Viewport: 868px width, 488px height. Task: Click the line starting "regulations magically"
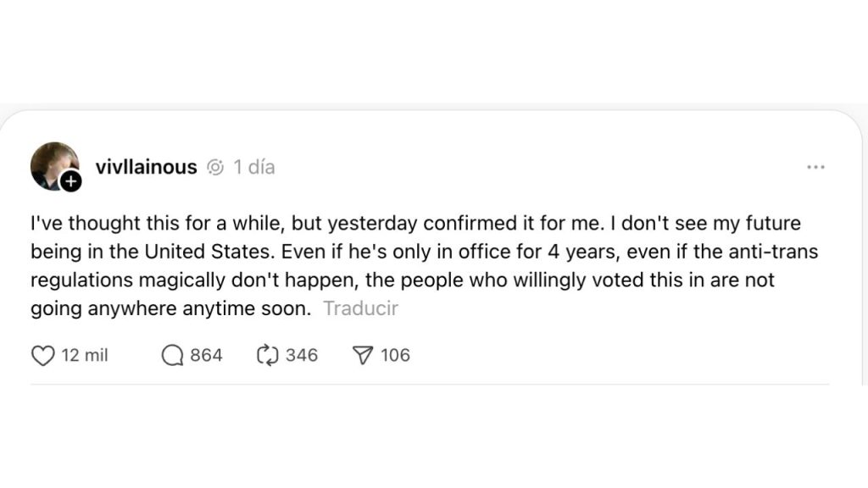click(x=403, y=280)
